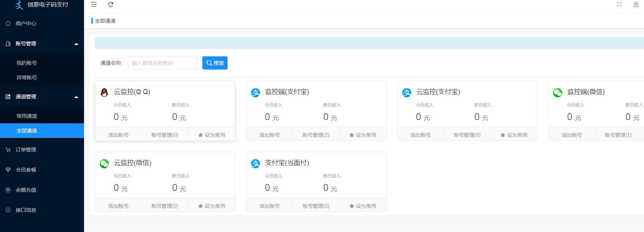The height and width of the screenshot is (232, 644).
Task: Click star 设为常用 on 云监控(支付宝) card
Action: coord(514,135)
